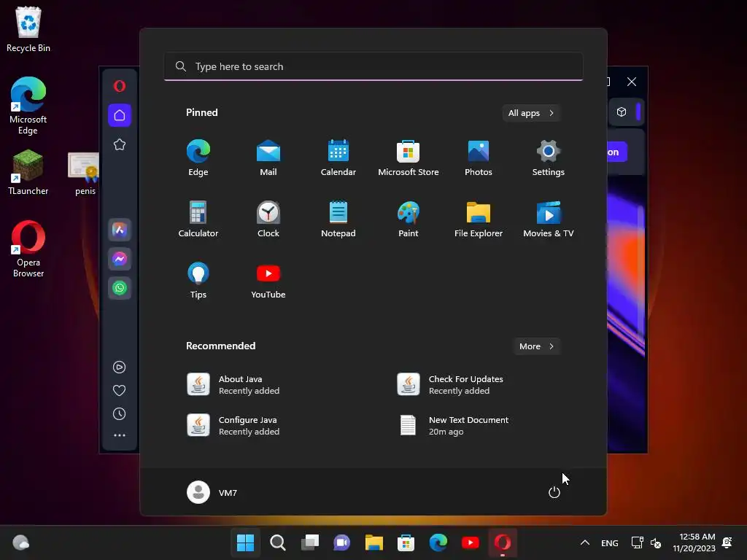The width and height of the screenshot is (747, 560).
Task: Select Opera Browser desktop shortcut
Action: (28, 249)
